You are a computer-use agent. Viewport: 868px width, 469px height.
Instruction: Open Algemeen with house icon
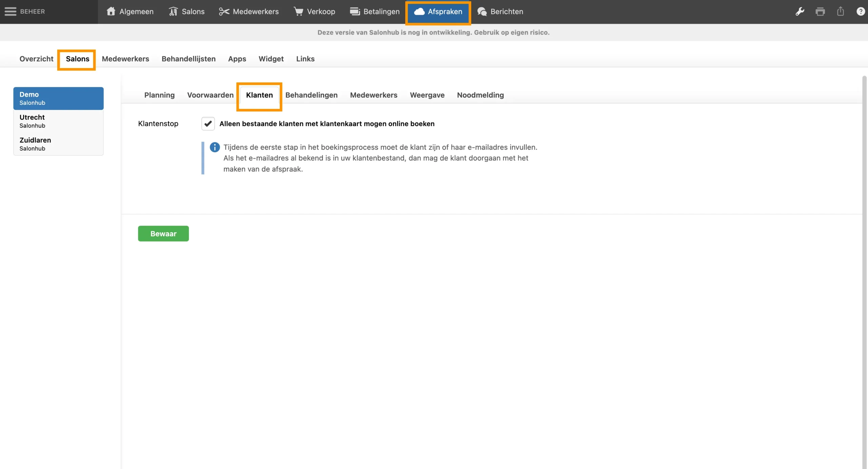[130, 12]
